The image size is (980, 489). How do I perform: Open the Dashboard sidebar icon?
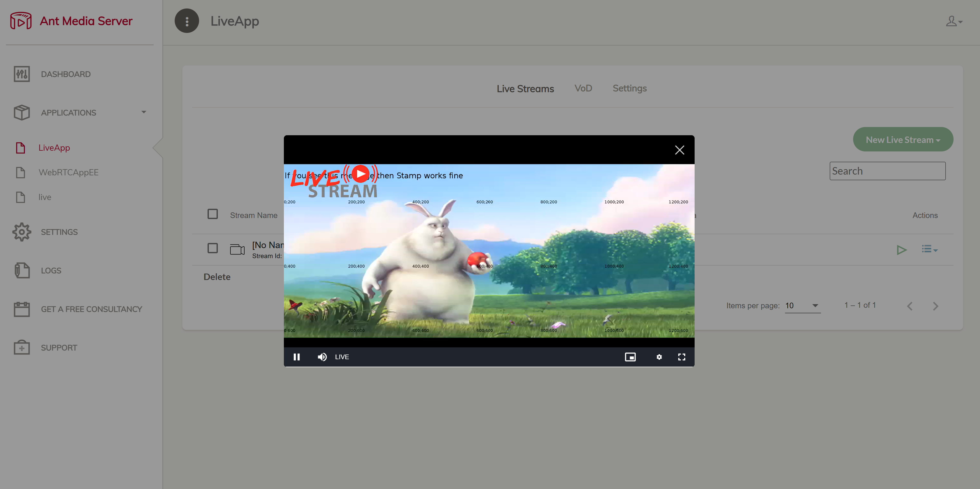[x=22, y=74]
